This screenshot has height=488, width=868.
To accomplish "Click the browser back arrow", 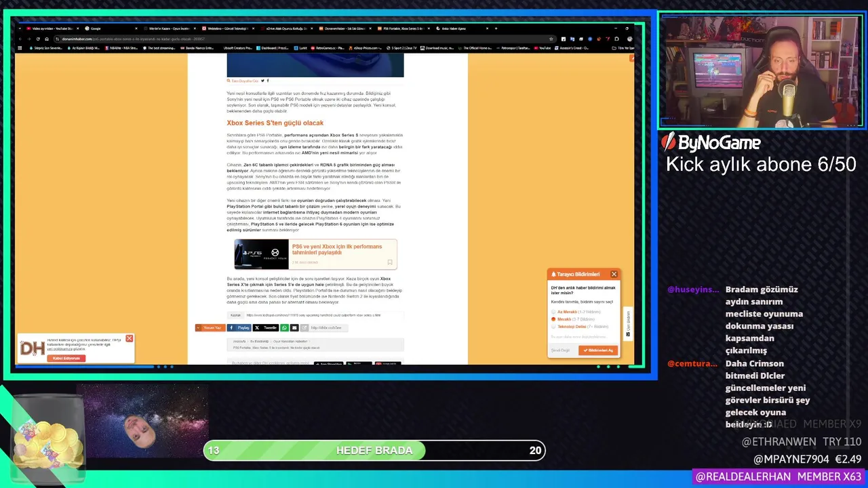I will (x=20, y=39).
